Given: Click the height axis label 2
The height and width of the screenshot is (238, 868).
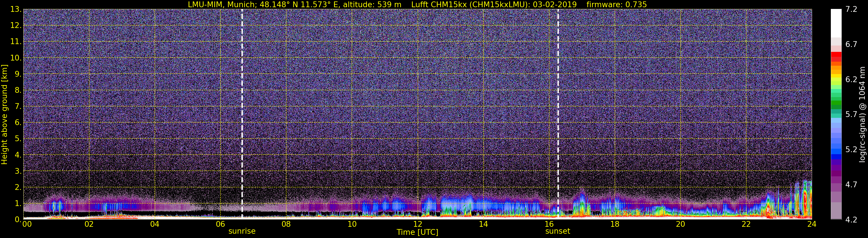Looking at the screenshot, I should click(18, 188).
